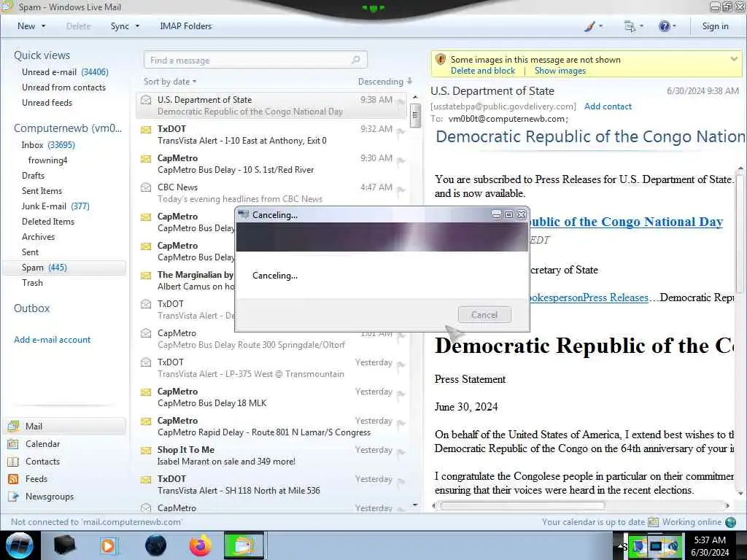Screen dimensions: 747x560
Task: Click envelope icon of TxDOT I-10 East message
Action: pos(146,130)
